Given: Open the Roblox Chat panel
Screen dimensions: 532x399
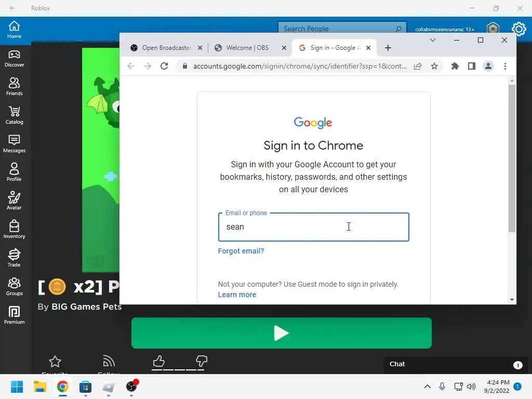Looking at the screenshot, I should pyautogui.click(x=456, y=364).
